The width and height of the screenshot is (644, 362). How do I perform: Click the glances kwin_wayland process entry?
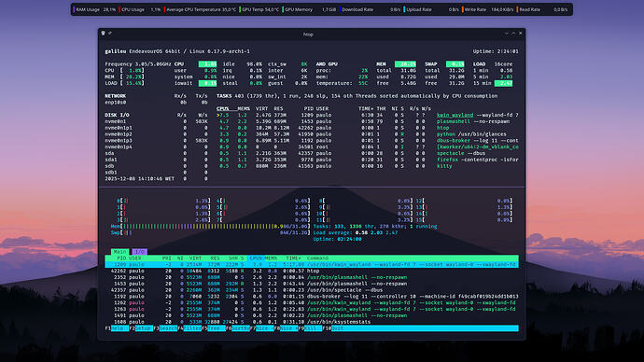click(477, 116)
